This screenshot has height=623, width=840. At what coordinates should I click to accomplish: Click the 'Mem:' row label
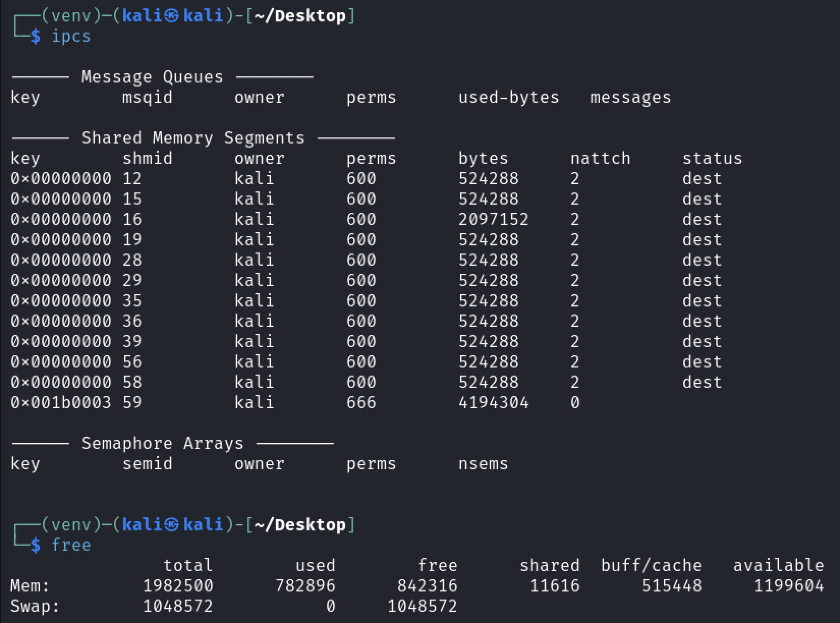(x=30, y=586)
